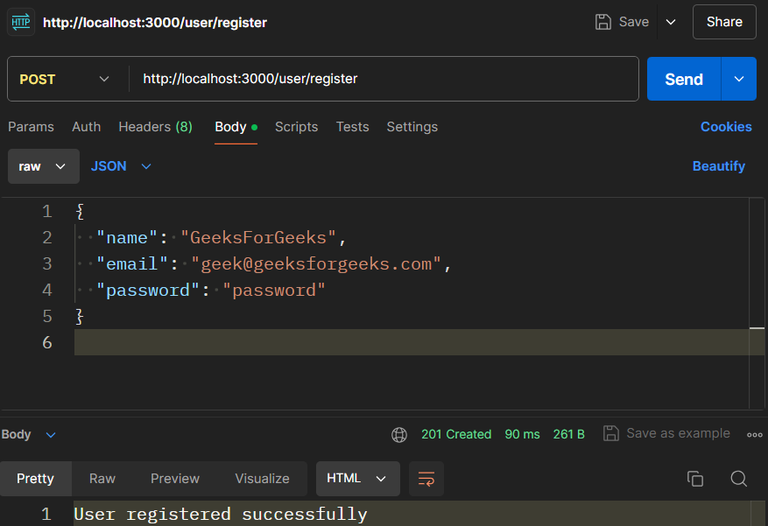The width and height of the screenshot is (768, 526).
Task: Open the POST method dropdown
Action: [64, 79]
